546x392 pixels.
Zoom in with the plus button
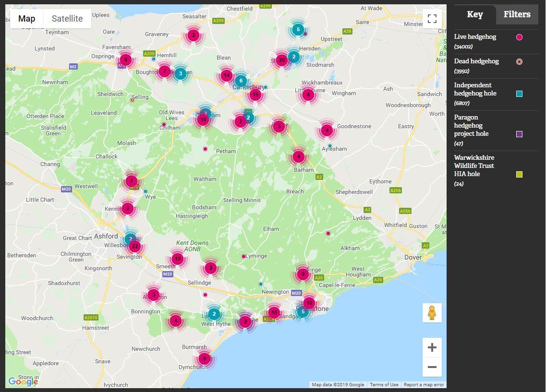(432, 347)
